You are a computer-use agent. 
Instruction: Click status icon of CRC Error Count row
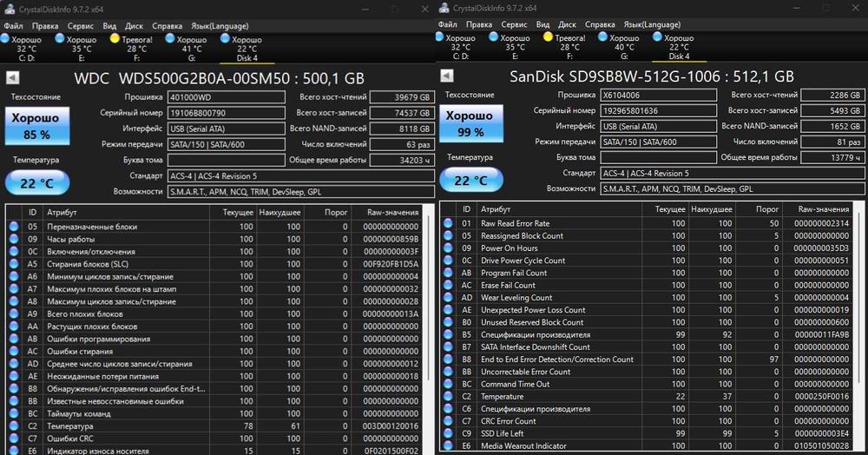pos(448,420)
